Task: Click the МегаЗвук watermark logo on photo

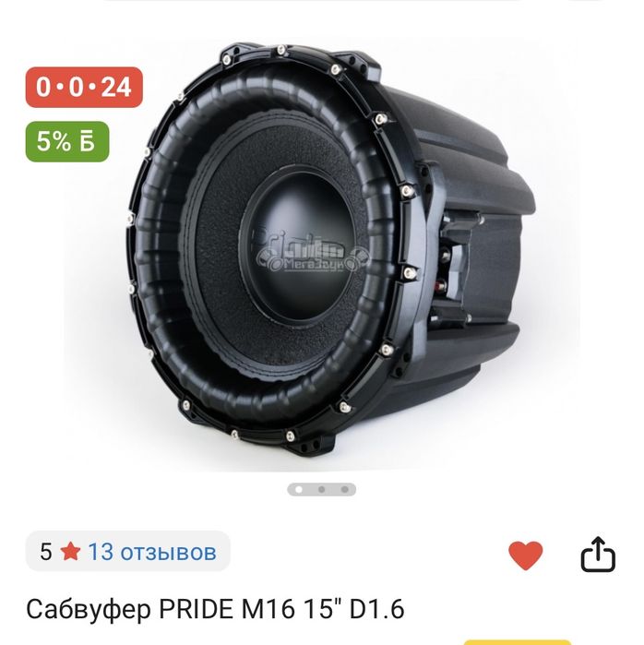Action: 313,257
